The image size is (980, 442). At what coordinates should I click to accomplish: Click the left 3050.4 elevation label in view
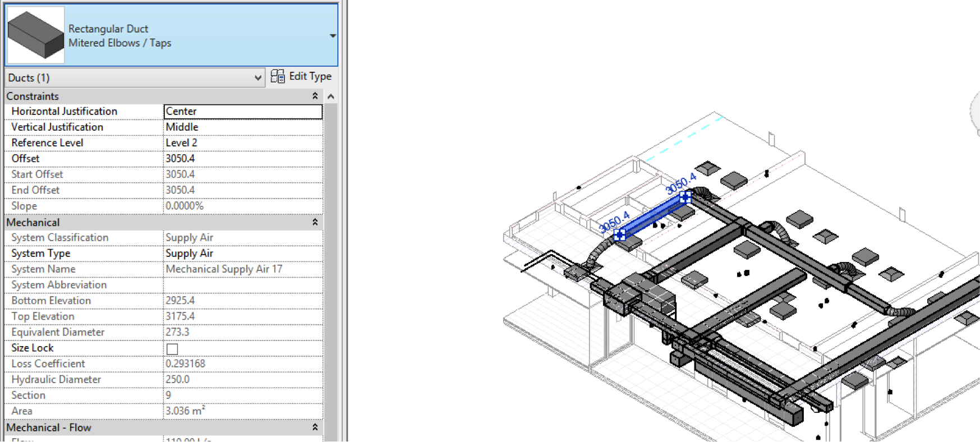614,222
